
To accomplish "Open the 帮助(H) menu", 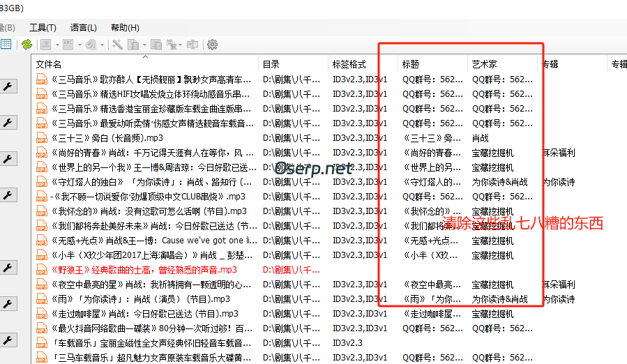I will [x=125, y=28].
